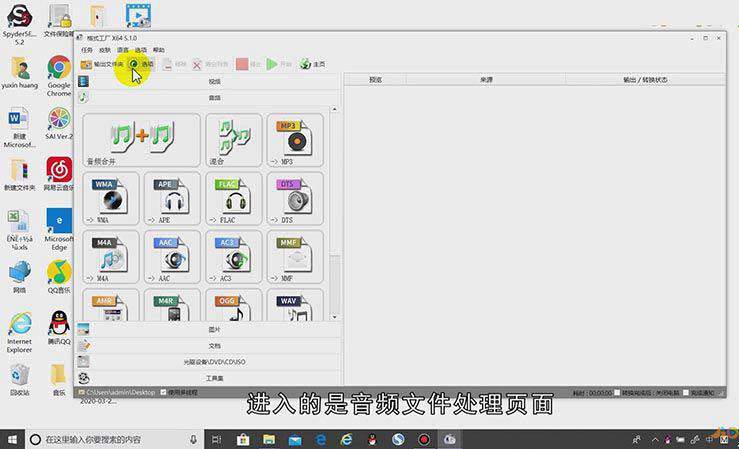Open the Windows Start menu
Viewport: 739px width, 449px height.
click(x=12, y=440)
